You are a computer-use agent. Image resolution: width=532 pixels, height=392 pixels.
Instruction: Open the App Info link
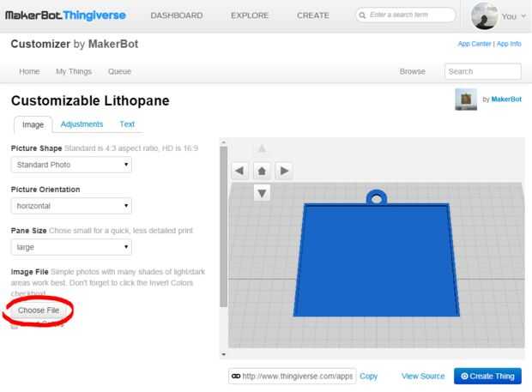pyautogui.click(x=509, y=44)
